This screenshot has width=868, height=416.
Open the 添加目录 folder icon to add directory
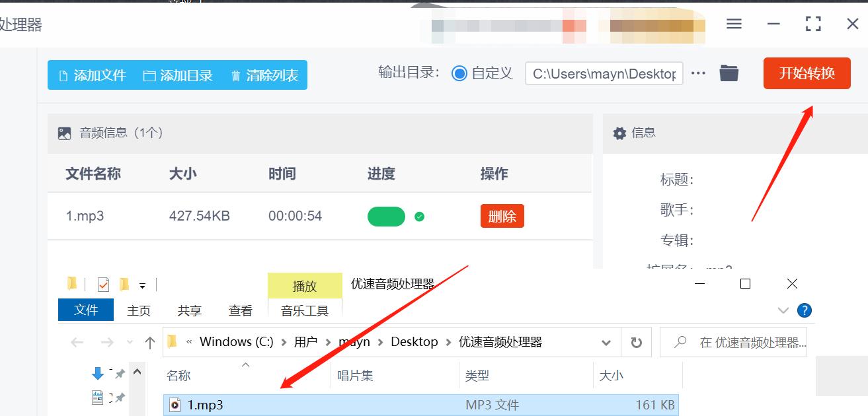tap(148, 75)
